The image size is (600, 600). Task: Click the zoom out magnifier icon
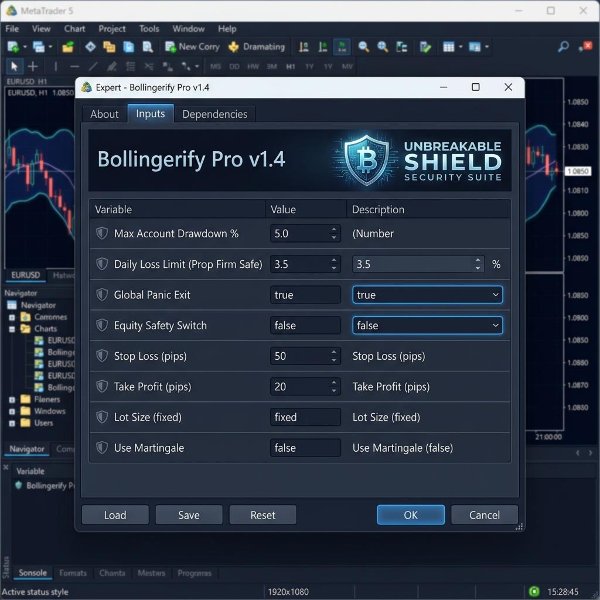[x=363, y=47]
